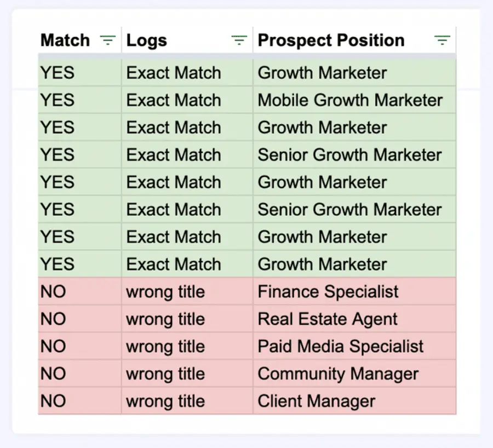The height and width of the screenshot is (448, 493).
Task: Select the last Senior Growth Marketer cell
Action: click(x=354, y=209)
